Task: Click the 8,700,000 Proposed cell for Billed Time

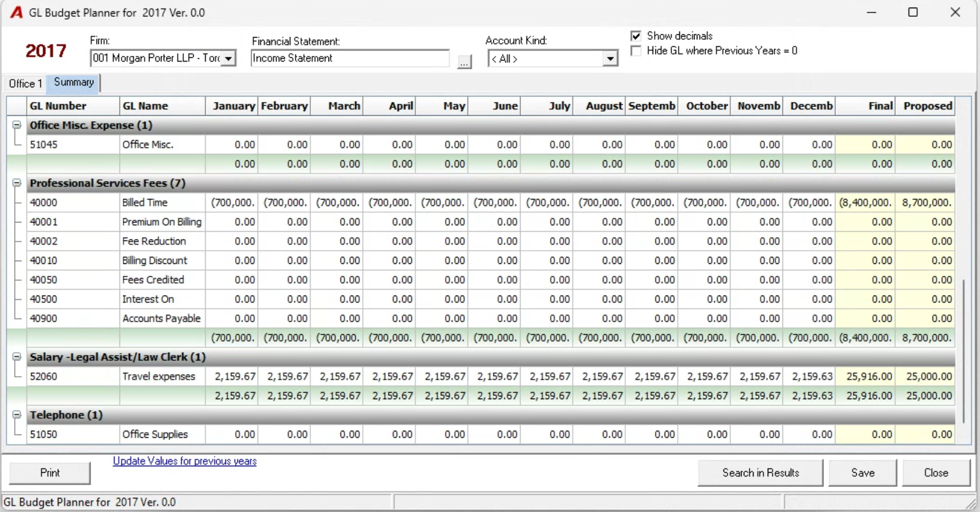Action: tap(925, 202)
